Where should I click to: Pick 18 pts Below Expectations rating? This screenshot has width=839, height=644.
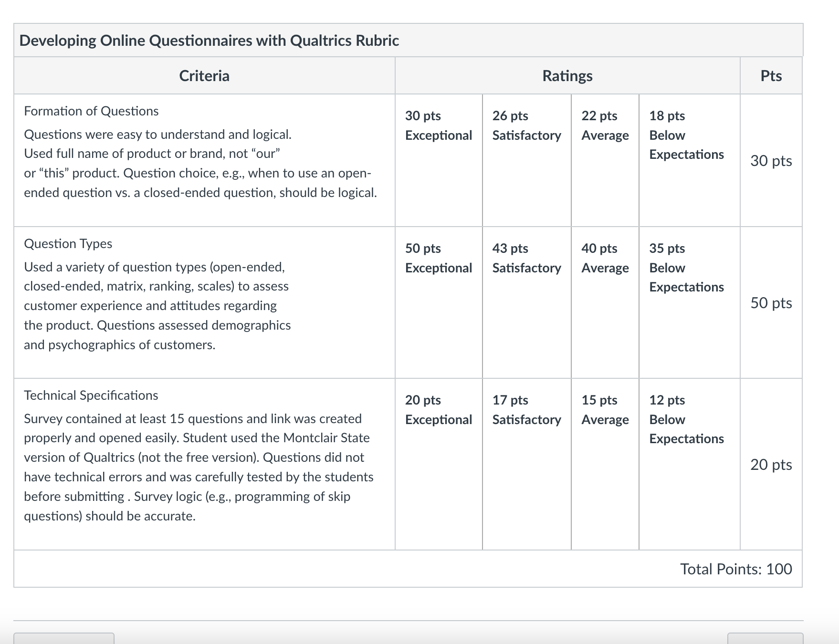(689, 160)
